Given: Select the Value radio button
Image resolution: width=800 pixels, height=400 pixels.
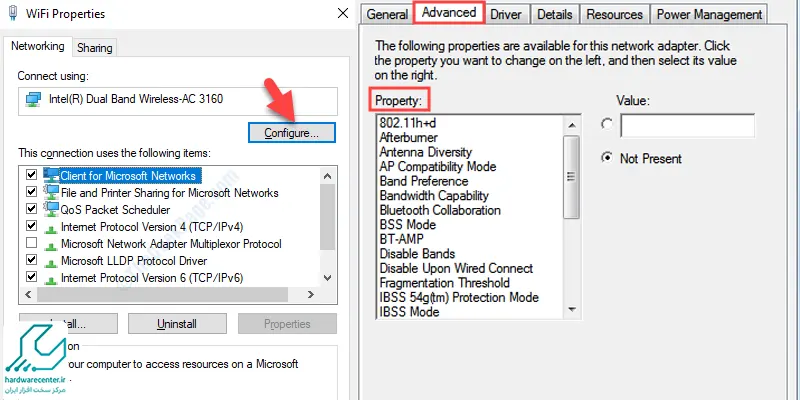Looking at the screenshot, I should tap(607, 124).
